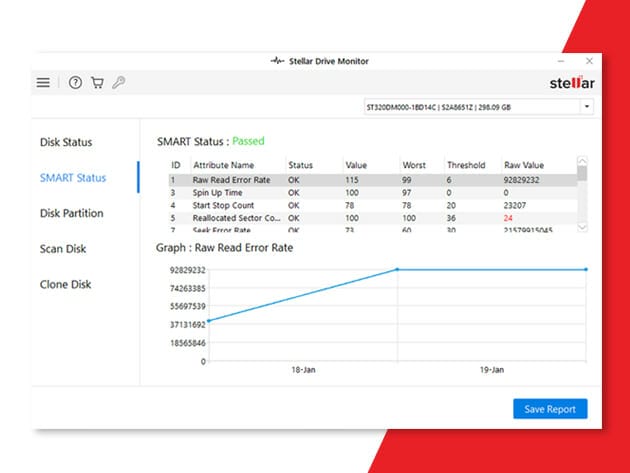Click the help question mark icon
Screen dimensions: 630x473
click(75, 83)
